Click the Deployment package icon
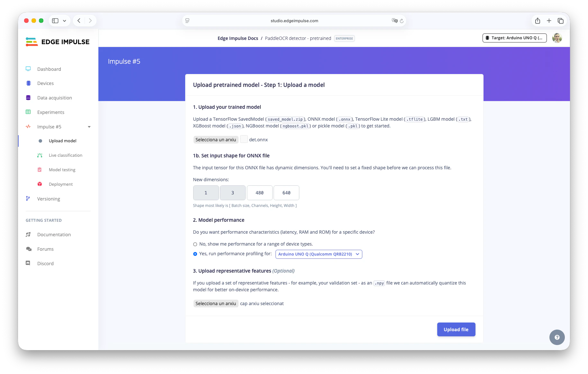The width and height of the screenshot is (588, 374). pyautogui.click(x=40, y=184)
